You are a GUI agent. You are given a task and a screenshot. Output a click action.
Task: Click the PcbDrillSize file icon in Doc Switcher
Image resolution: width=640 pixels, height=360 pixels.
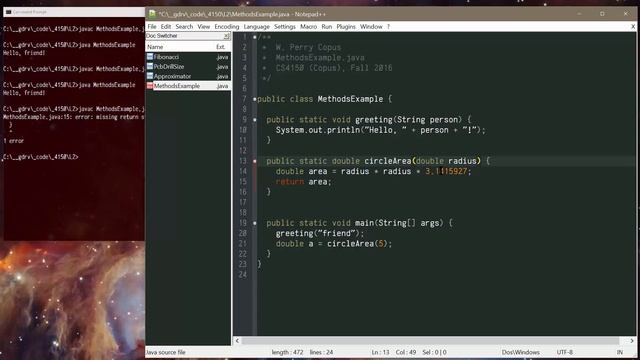pyautogui.click(x=150, y=67)
